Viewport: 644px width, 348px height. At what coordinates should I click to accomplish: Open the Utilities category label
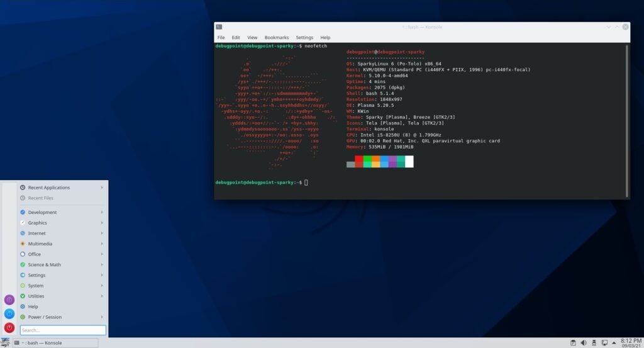36,296
